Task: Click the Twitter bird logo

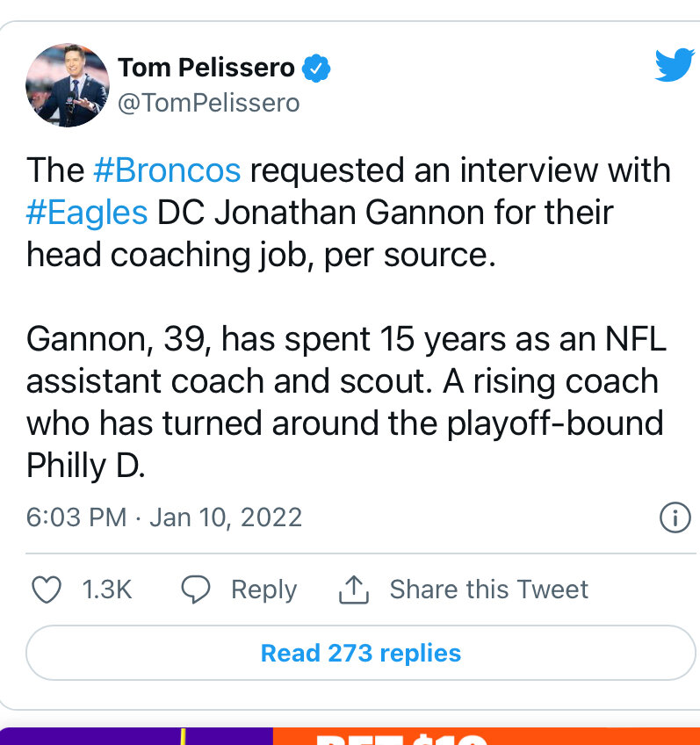Action: click(x=674, y=66)
